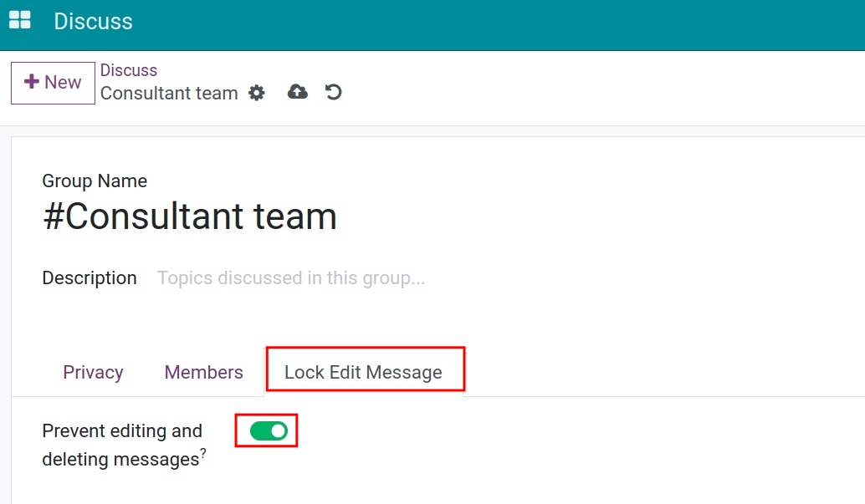Viewport: 865px width, 504px height.
Task: Toggle the prevent editing and deleting messages switch
Action: tap(269, 430)
